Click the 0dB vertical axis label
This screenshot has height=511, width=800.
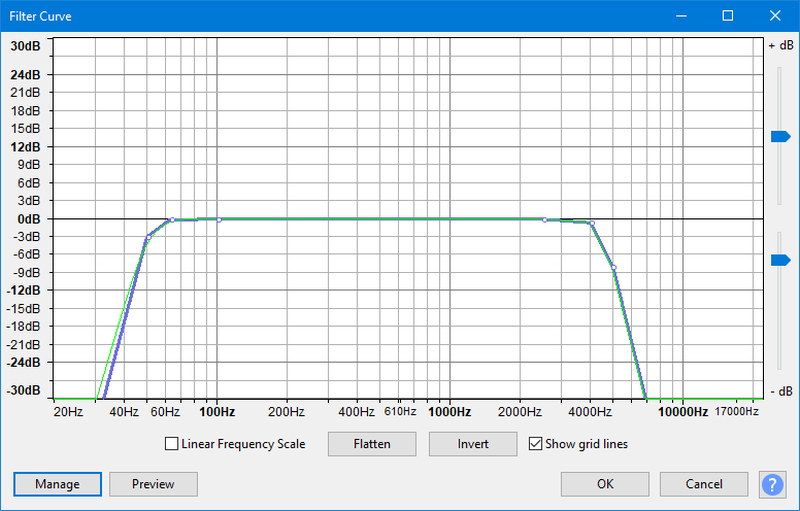tap(29, 219)
